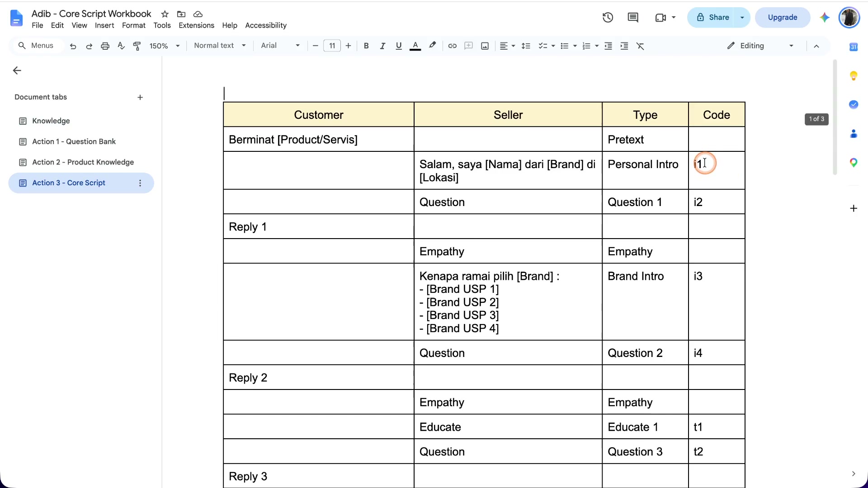Clear formatting from selection
Image resolution: width=868 pixels, height=488 pixels.
pos(640,46)
